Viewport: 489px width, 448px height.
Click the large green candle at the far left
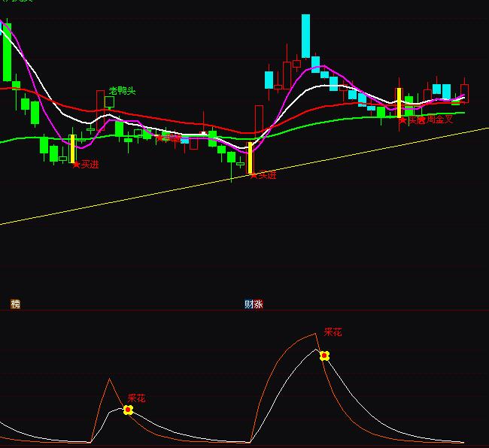pyautogui.click(x=7, y=53)
